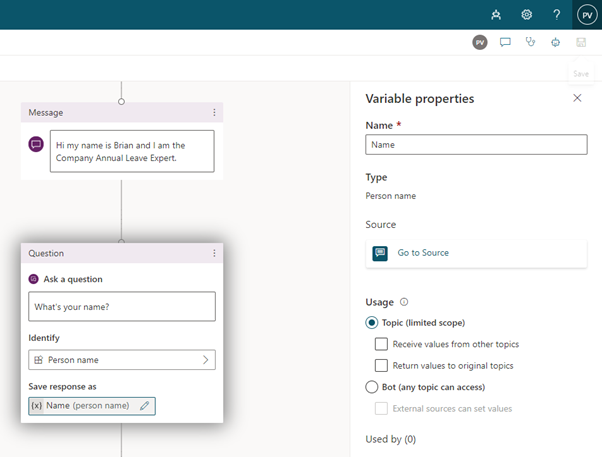Open the Topic checker stethoscope icon
This screenshot has height=457, width=602.
click(530, 42)
